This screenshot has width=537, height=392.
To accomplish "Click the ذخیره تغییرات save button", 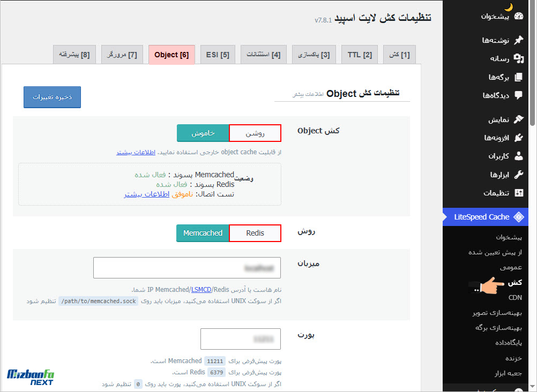I will [x=52, y=97].
